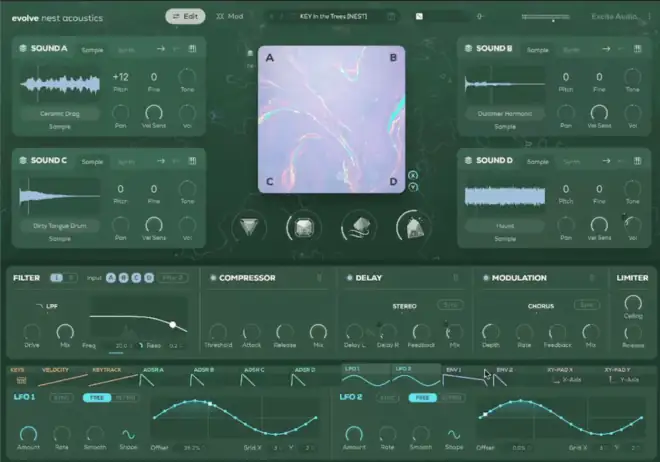Toggle the Delay power button
Image resolution: width=660 pixels, height=462 pixels.
coord(349,278)
